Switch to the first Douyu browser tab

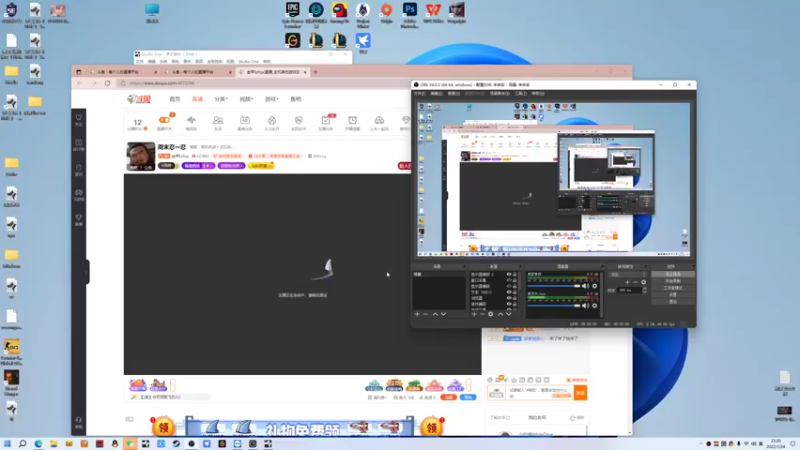[122, 72]
